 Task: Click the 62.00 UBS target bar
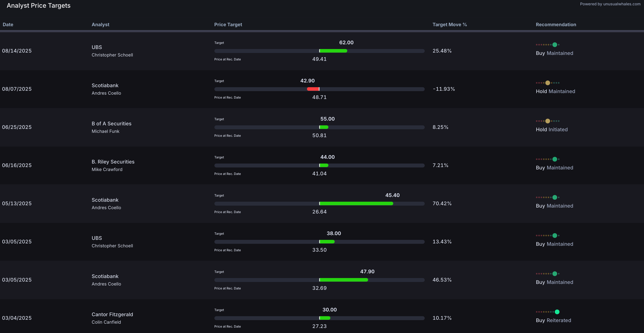(x=333, y=51)
